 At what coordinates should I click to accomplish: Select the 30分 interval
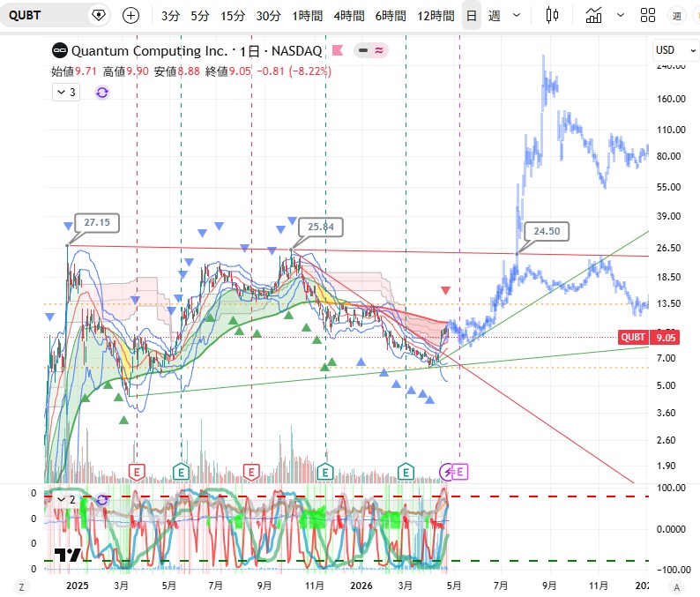click(268, 16)
